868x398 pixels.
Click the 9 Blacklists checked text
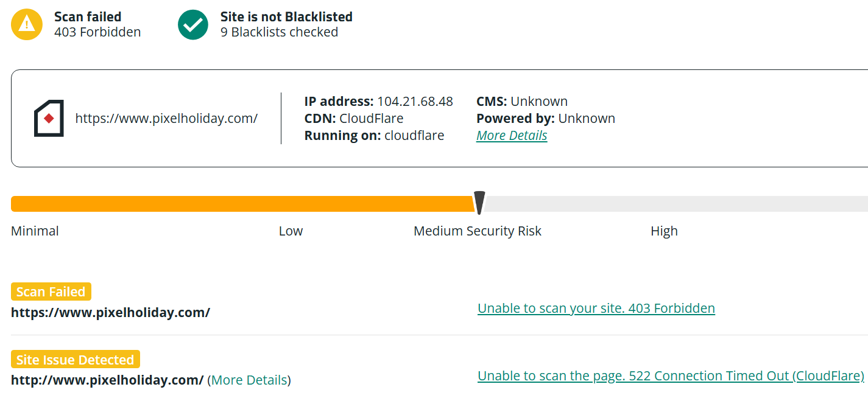coord(279,32)
